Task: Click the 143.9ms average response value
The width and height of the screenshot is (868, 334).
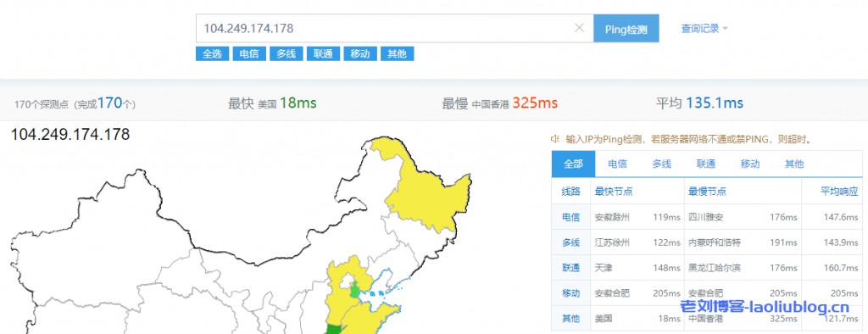Action: (x=841, y=242)
